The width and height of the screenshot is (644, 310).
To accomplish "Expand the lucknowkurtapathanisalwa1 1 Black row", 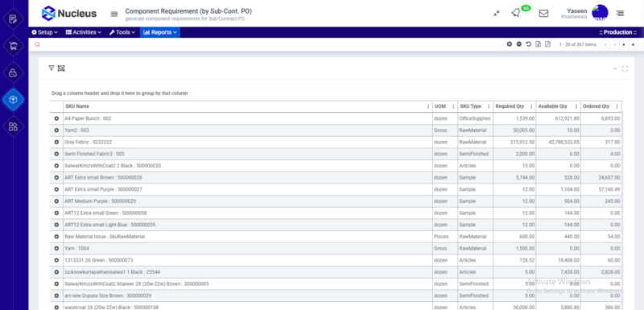I will (x=56, y=272).
